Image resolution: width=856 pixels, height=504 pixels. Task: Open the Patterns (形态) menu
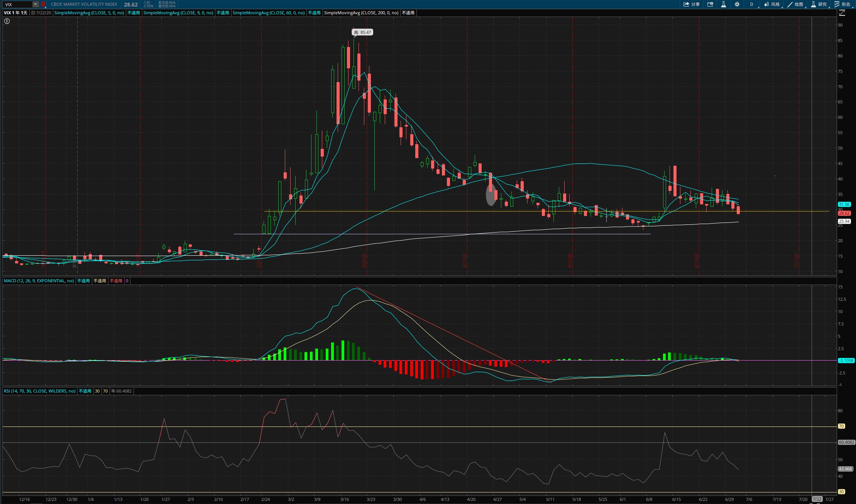pos(843,4)
